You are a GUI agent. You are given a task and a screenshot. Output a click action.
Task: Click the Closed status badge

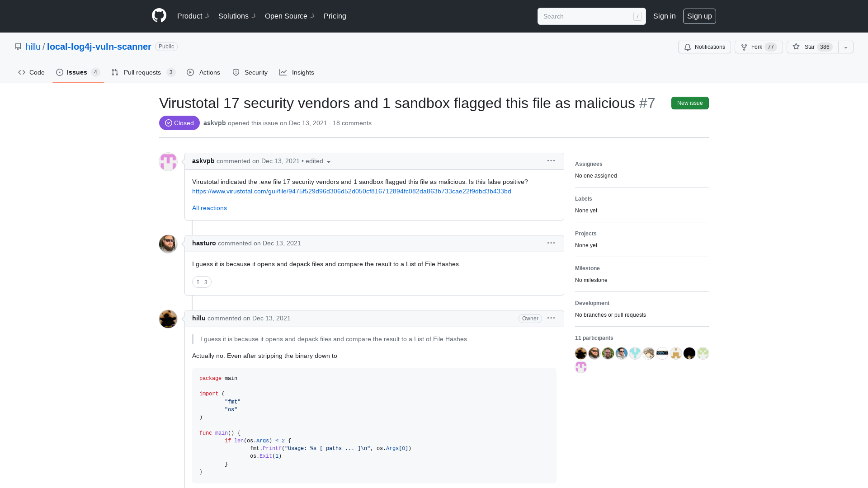(179, 123)
